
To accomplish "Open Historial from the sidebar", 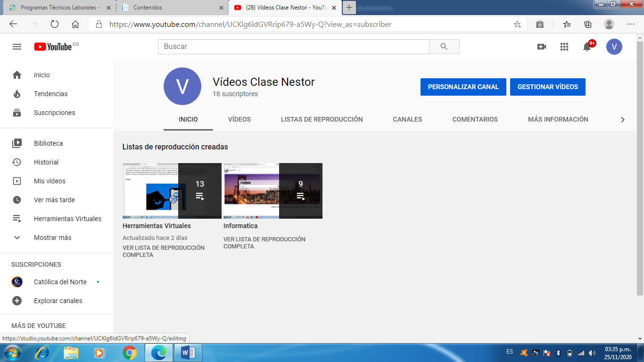I will point(46,162).
